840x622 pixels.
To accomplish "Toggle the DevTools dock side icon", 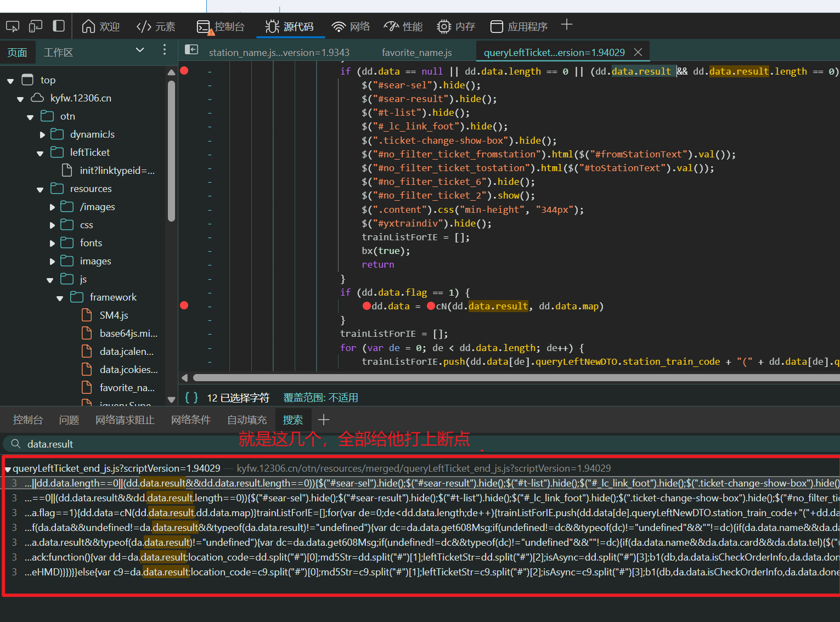I will click(x=59, y=26).
